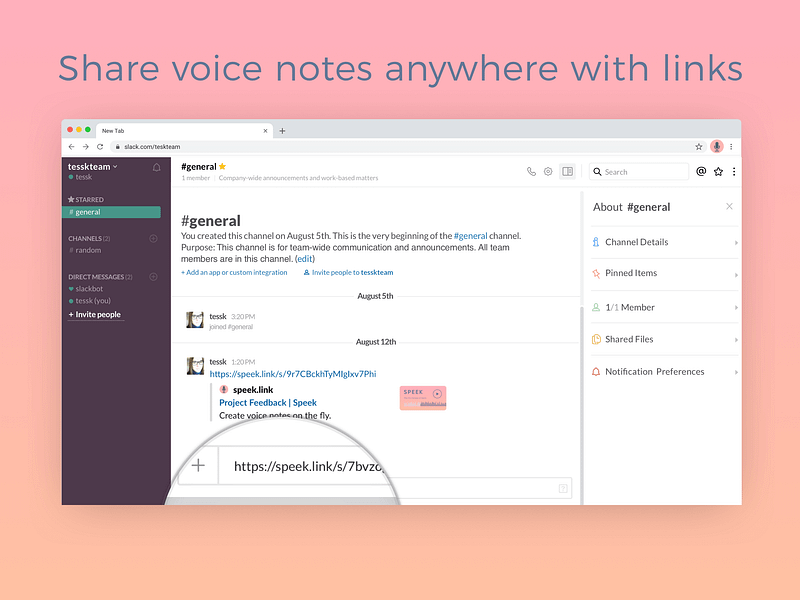Click the DIRECT MESSAGES section header
This screenshot has width=800, height=600.
click(x=100, y=277)
